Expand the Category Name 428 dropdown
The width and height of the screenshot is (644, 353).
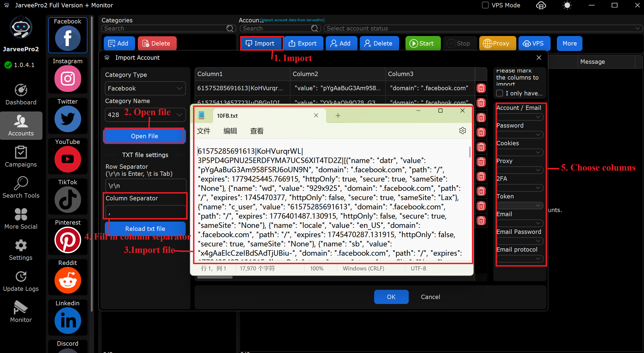[x=145, y=115]
